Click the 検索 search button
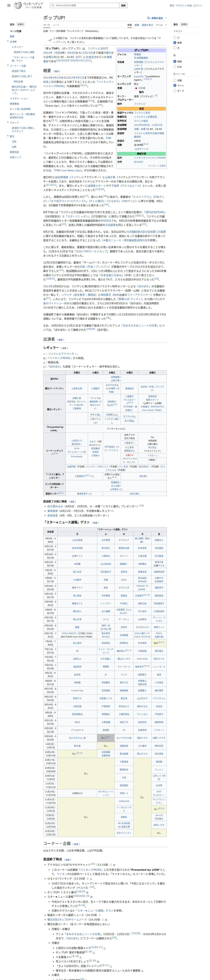 [123, 6]
